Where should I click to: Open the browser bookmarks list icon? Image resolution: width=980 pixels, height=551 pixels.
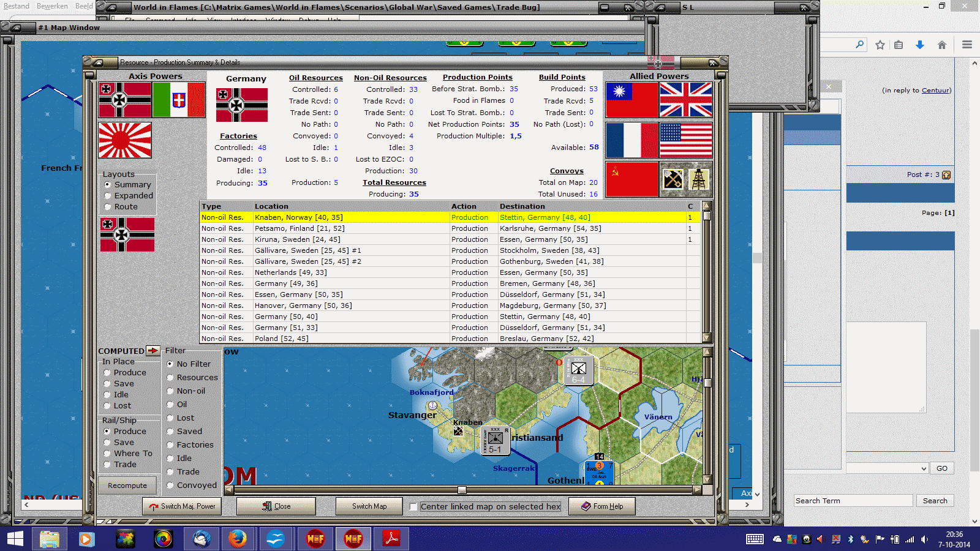click(899, 45)
